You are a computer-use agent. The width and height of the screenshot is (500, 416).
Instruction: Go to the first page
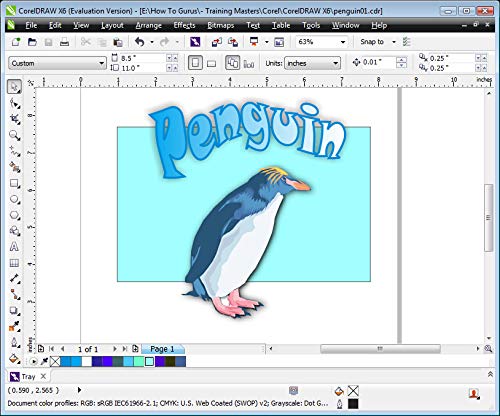pos(52,349)
